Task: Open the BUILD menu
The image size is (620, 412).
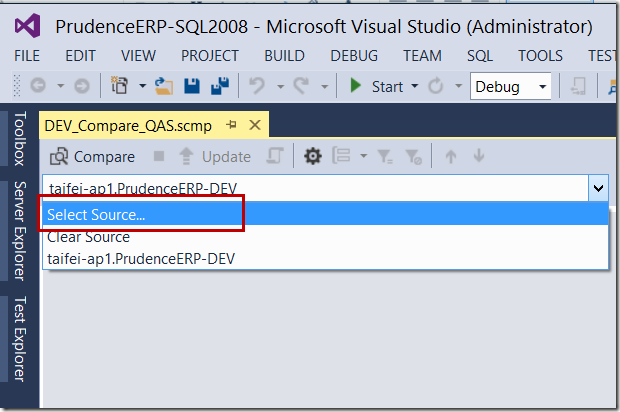Action: point(284,56)
